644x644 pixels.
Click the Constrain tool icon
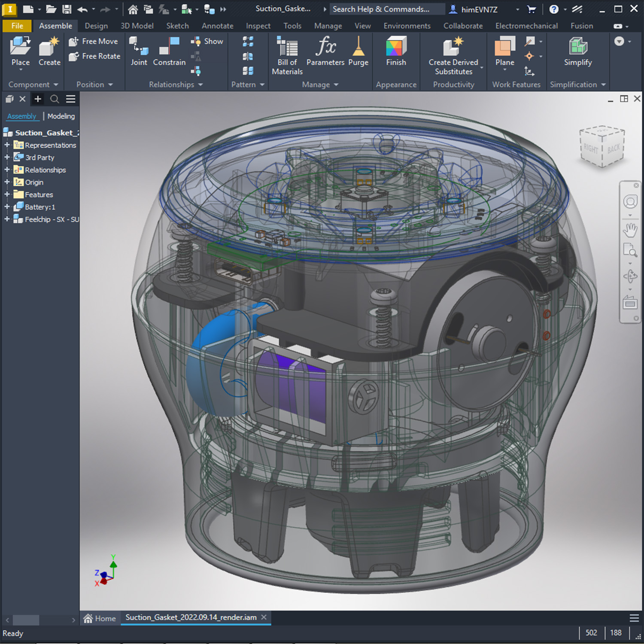169,46
